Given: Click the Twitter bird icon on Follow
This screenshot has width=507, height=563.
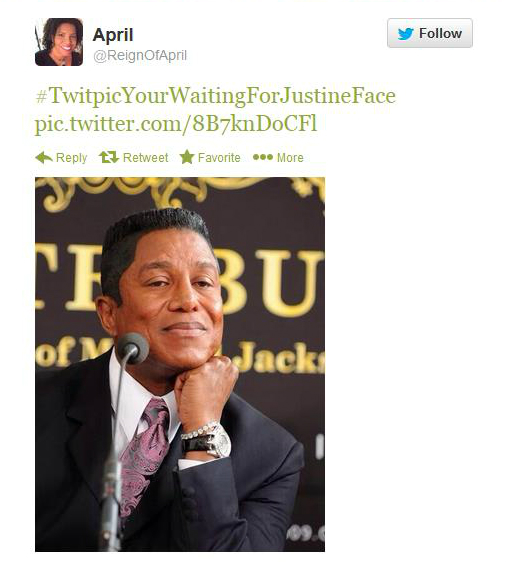Looking at the screenshot, I should (x=406, y=34).
